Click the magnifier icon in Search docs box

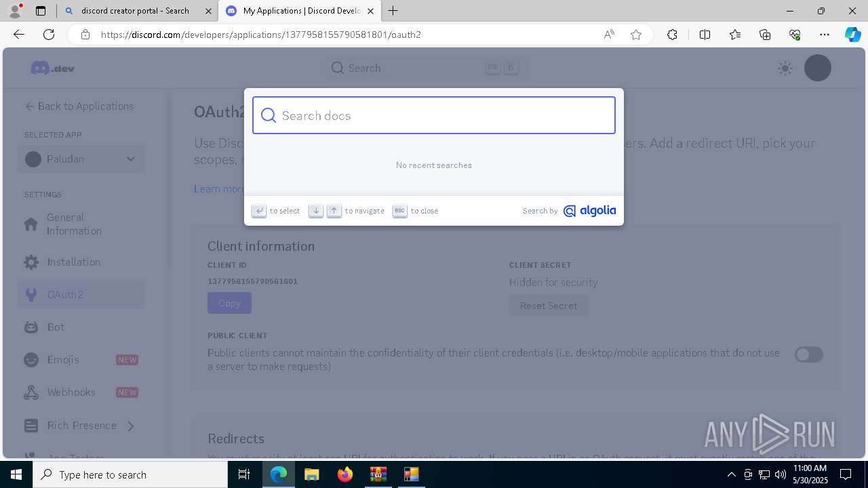click(269, 115)
